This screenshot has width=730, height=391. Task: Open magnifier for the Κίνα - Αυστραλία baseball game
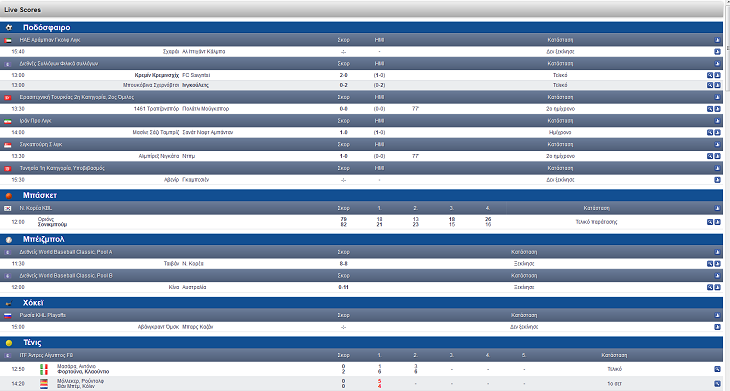(710, 287)
